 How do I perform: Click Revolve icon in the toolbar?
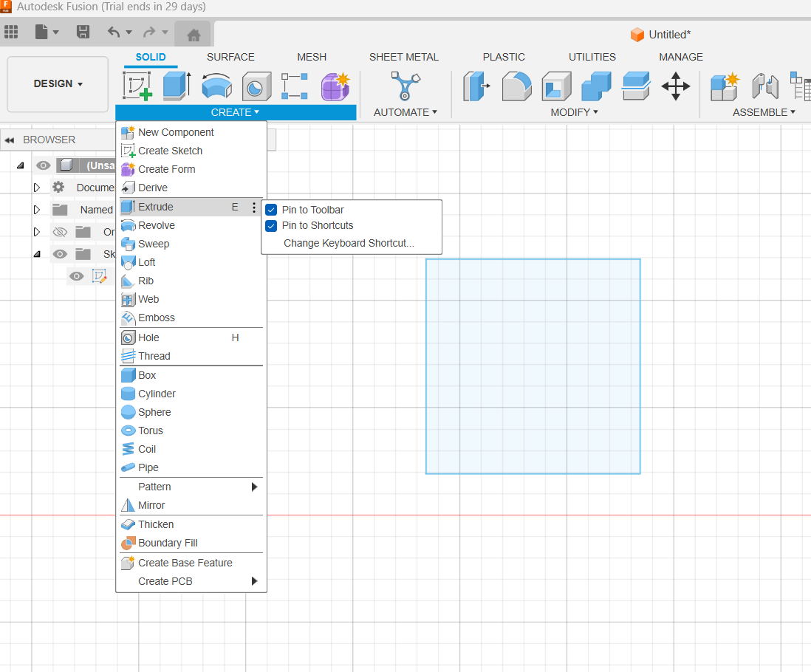pyautogui.click(x=216, y=86)
